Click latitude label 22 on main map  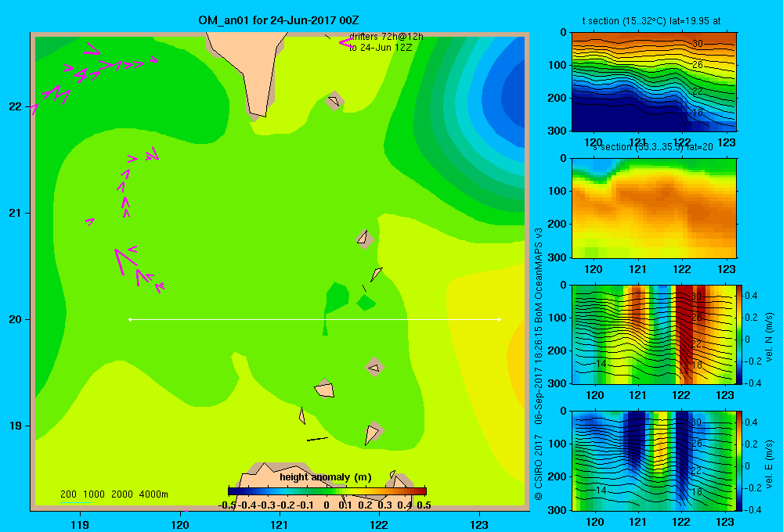16,106
